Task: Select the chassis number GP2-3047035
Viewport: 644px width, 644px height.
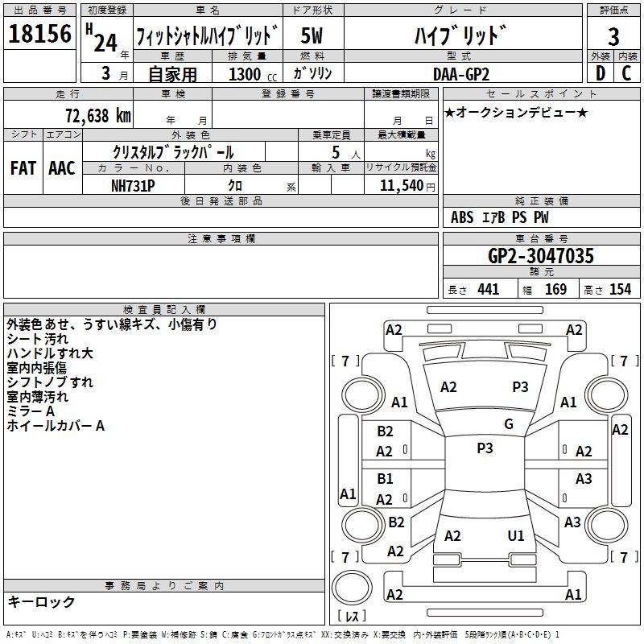Action: coord(541,256)
